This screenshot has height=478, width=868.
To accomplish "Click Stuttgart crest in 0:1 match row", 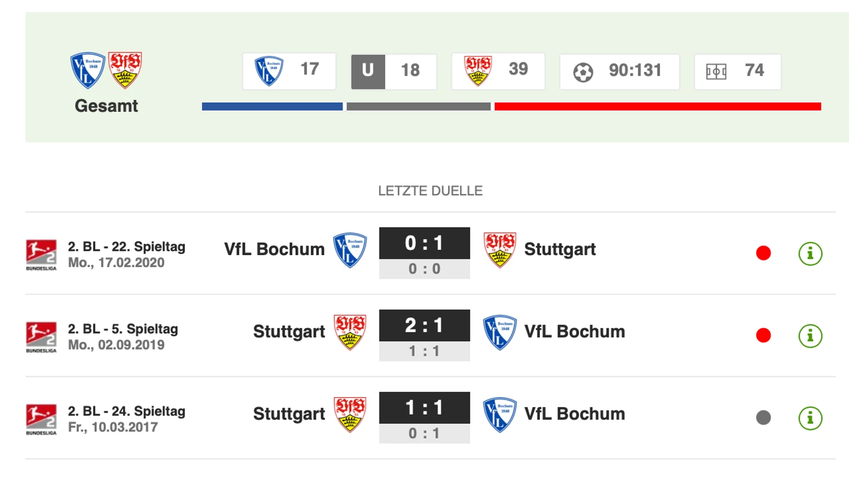I will (499, 250).
